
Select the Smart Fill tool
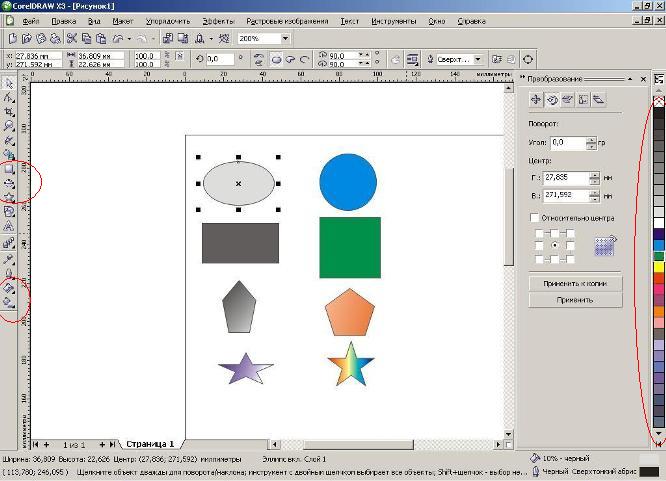point(8,154)
